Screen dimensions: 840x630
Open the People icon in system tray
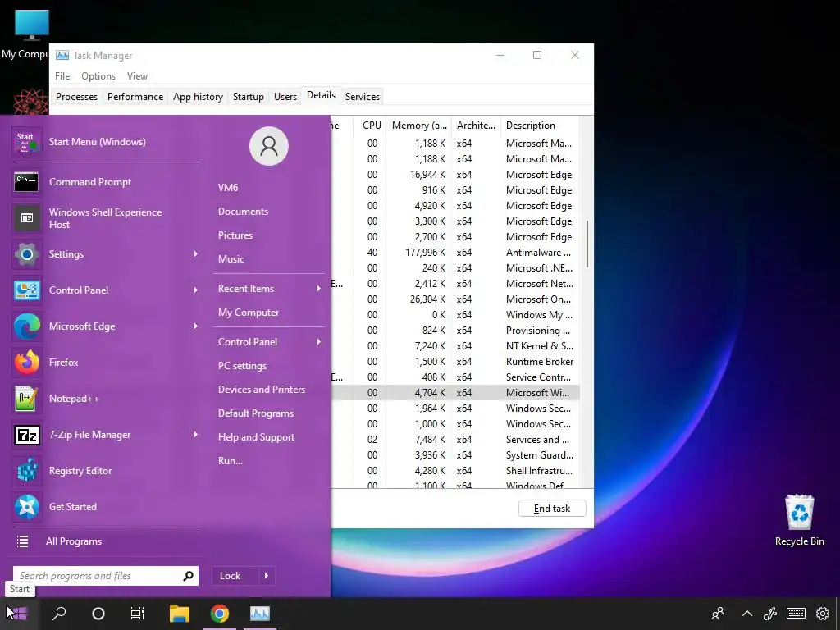coord(718,614)
